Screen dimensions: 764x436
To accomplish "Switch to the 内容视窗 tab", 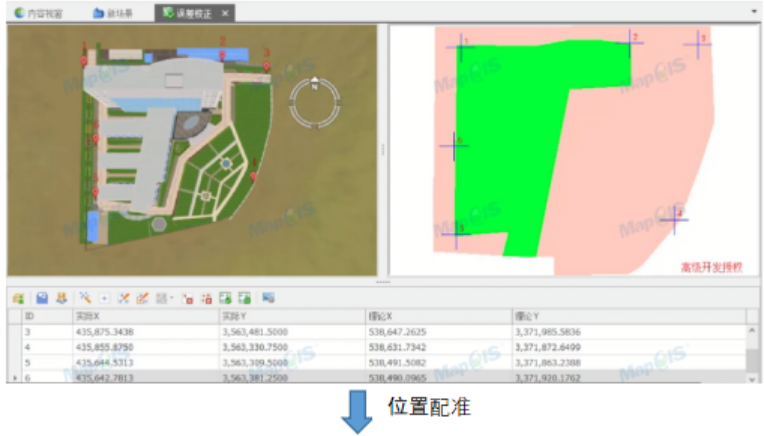I will coord(38,13).
